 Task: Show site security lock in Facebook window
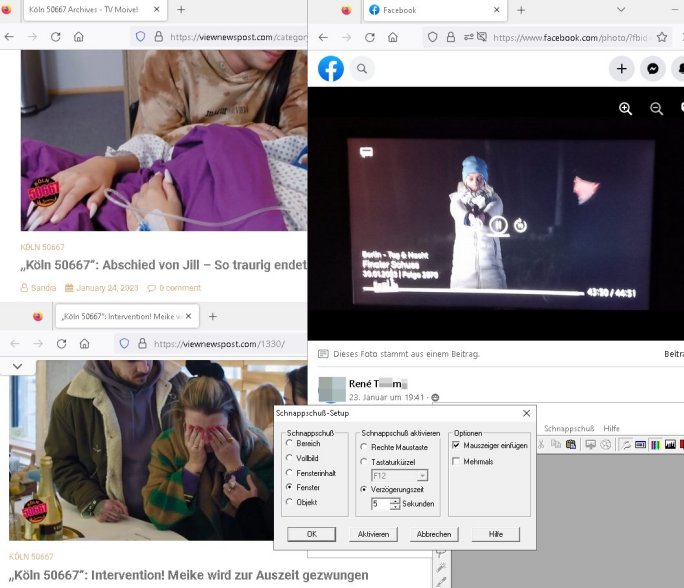point(451,38)
